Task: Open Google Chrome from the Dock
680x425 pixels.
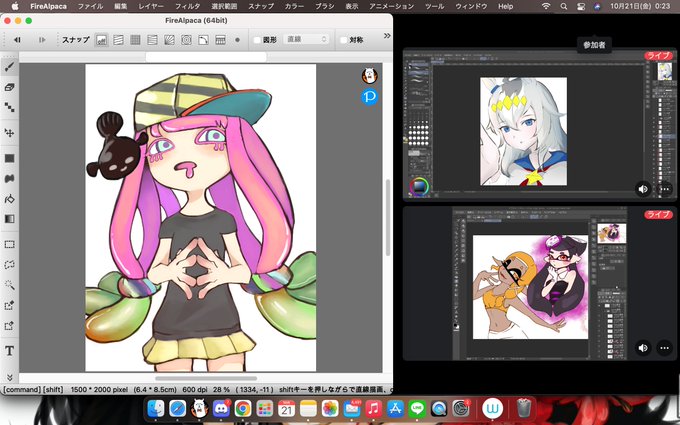Action: tap(243, 409)
